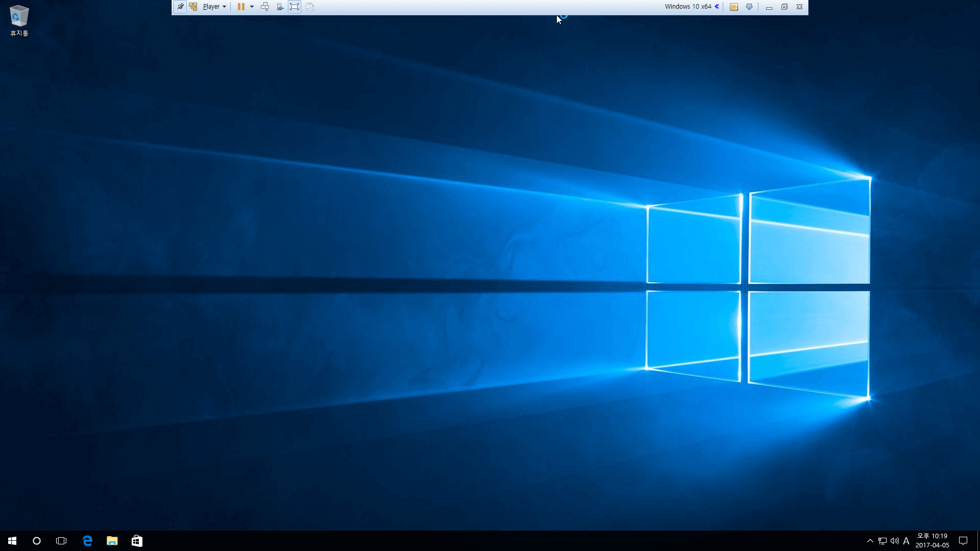Open File Explorer from taskbar
This screenshot has height=551, width=980.
tap(112, 541)
